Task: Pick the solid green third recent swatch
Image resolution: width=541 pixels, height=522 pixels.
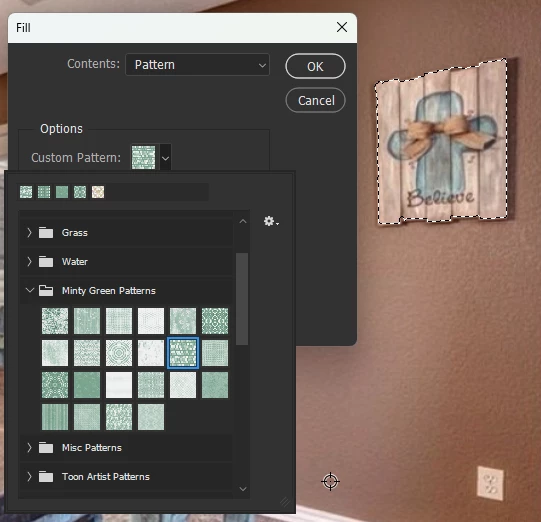Action: (62, 192)
